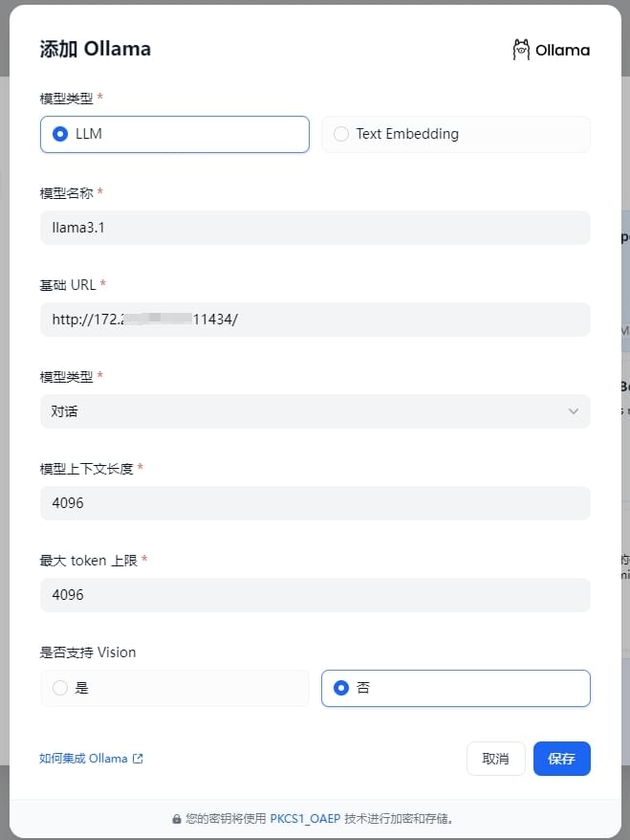Click the lock icon in the footer

click(177, 819)
